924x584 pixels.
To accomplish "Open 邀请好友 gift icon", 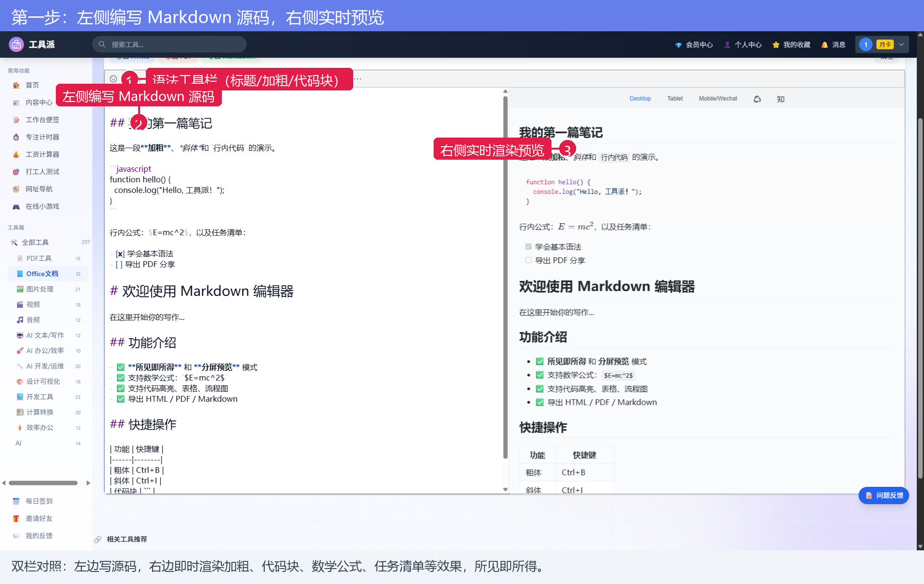I will [16, 519].
